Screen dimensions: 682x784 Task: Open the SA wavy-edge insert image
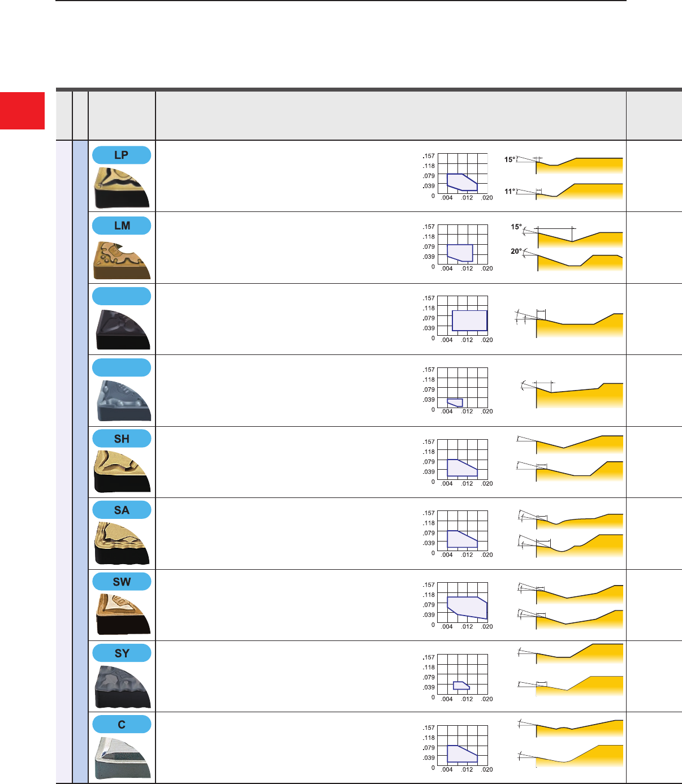[122, 543]
